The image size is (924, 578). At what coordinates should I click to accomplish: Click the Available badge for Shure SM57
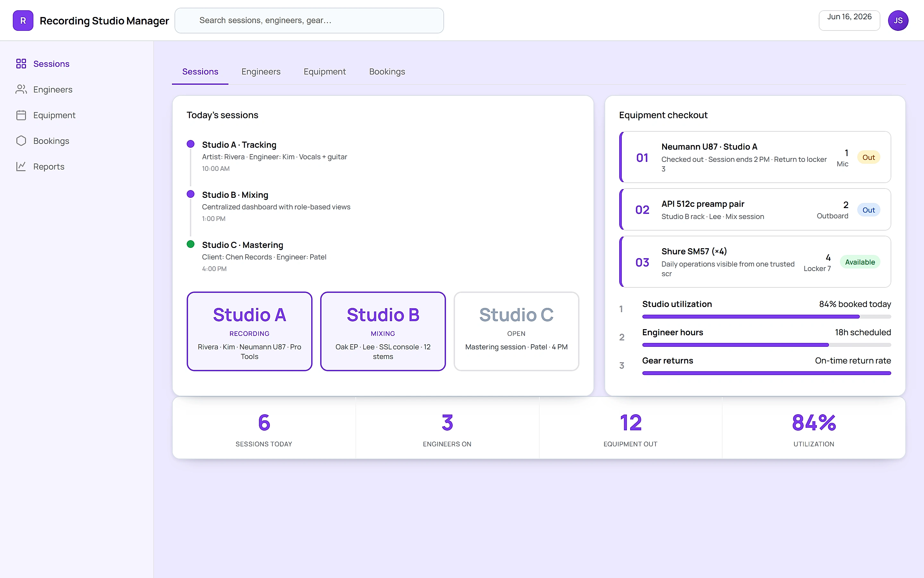coord(860,262)
